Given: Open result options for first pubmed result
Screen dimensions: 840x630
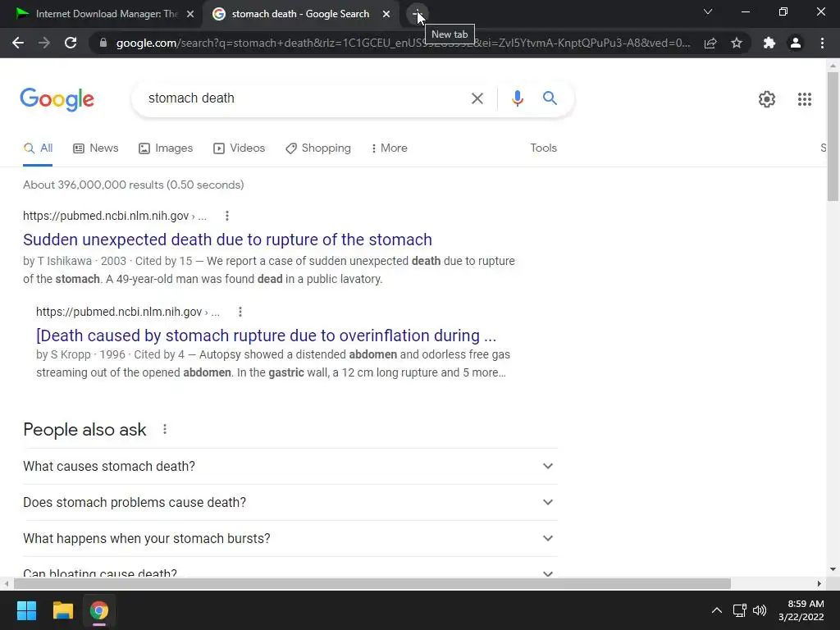Looking at the screenshot, I should pyautogui.click(x=227, y=216).
